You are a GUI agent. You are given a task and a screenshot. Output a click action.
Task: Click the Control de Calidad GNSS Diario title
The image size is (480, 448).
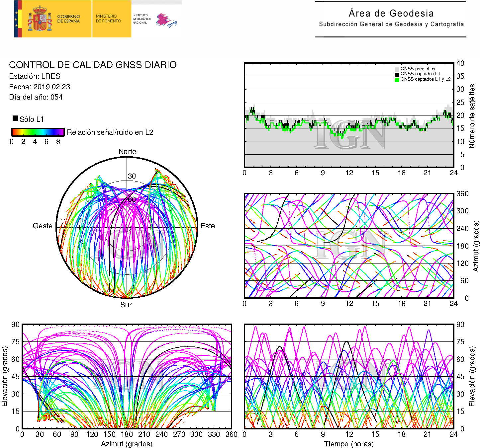[x=93, y=65]
